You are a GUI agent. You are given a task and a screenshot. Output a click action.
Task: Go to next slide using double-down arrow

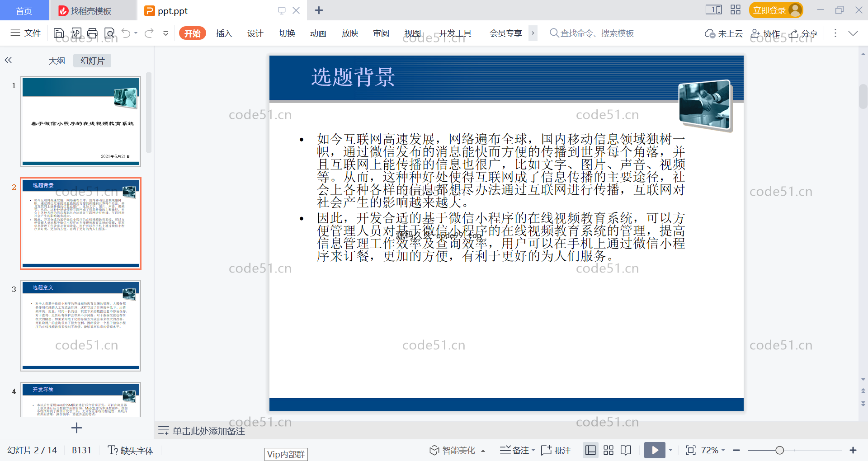coord(863,404)
